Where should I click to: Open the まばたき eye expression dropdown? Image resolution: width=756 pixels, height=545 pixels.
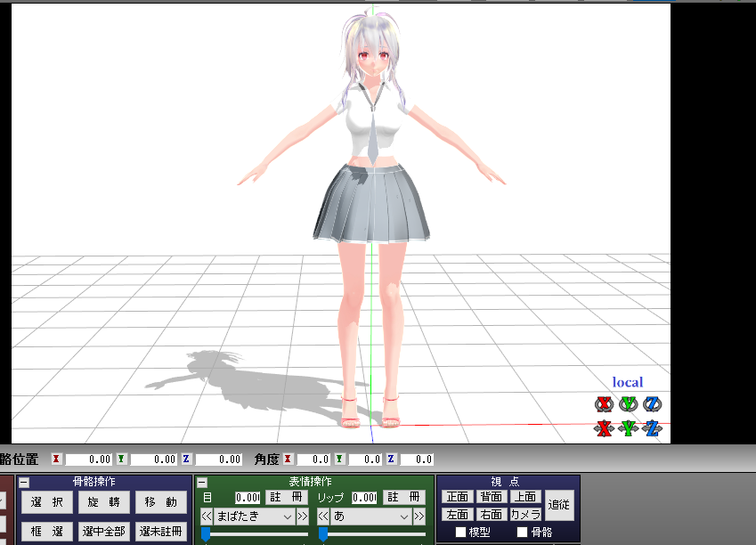tap(254, 517)
